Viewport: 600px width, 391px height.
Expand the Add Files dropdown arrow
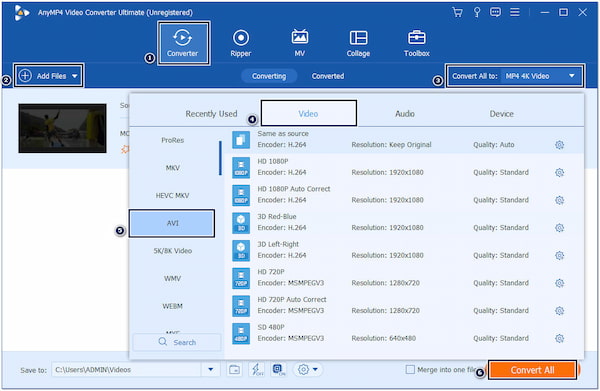(75, 76)
